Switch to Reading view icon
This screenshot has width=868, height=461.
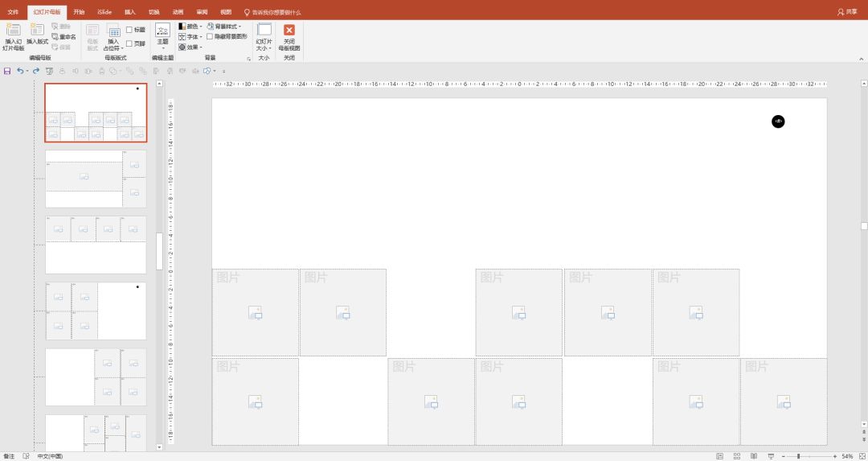pos(753,456)
